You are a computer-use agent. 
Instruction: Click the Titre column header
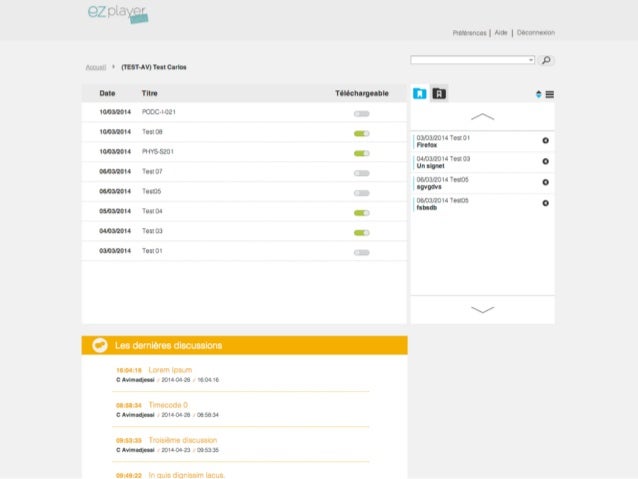pos(149,93)
